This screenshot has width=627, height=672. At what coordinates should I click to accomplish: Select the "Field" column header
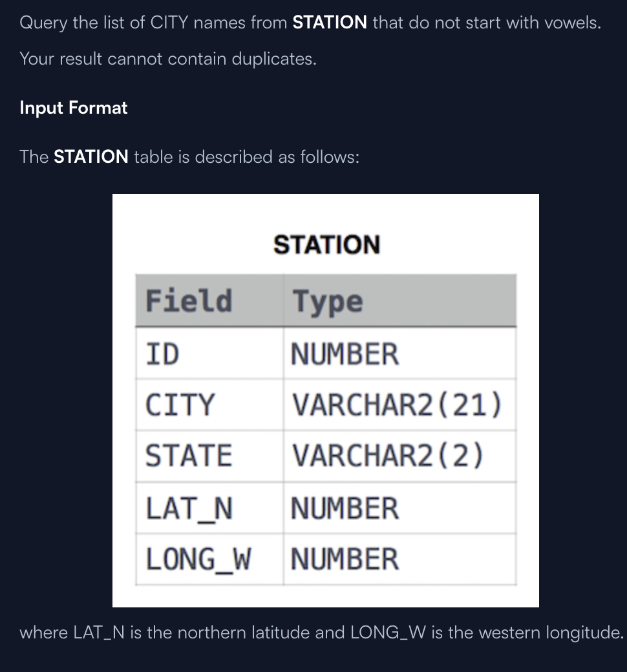click(189, 301)
